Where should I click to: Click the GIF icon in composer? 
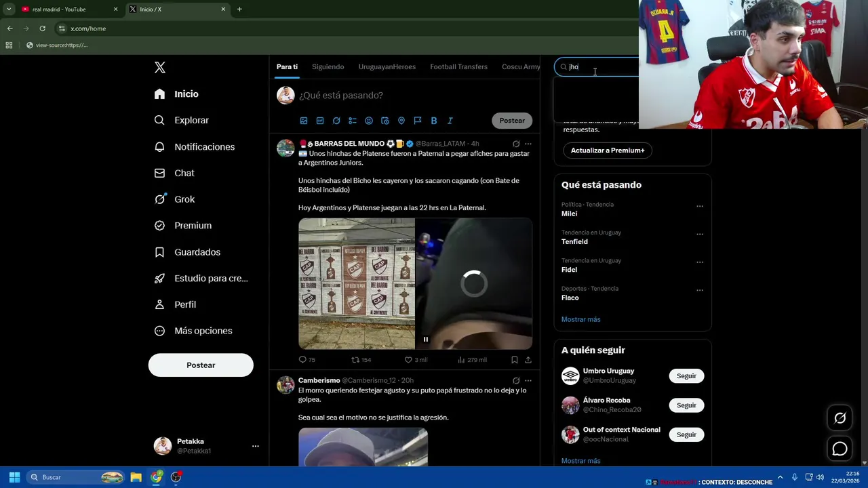pos(320,121)
